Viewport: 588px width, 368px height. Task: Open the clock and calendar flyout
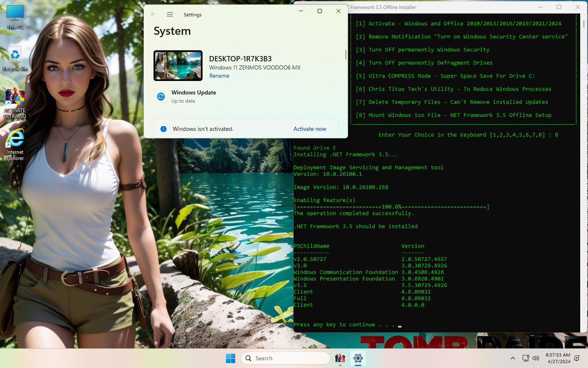coord(558,358)
